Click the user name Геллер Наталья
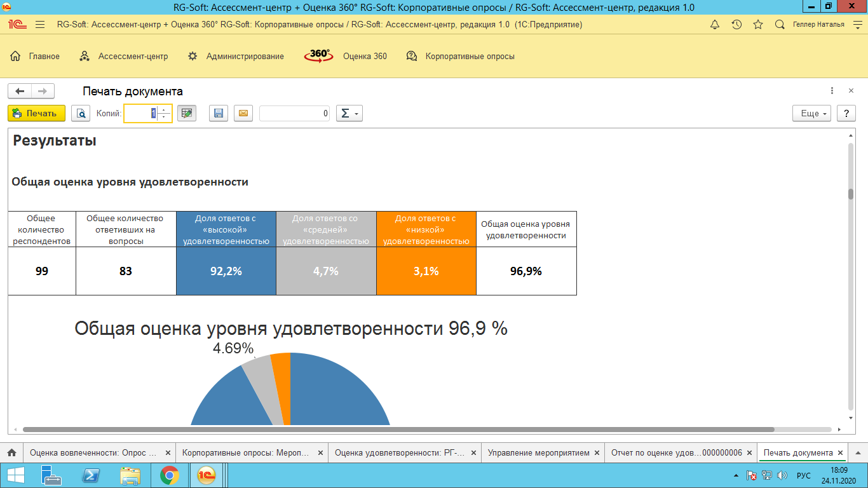Viewport: 868px width, 488px height. tap(819, 25)
